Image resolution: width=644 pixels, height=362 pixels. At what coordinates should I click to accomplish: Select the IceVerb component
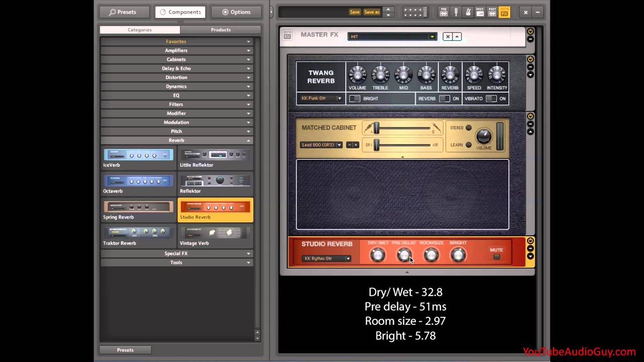pyautogui.click(x=138, y=158)
